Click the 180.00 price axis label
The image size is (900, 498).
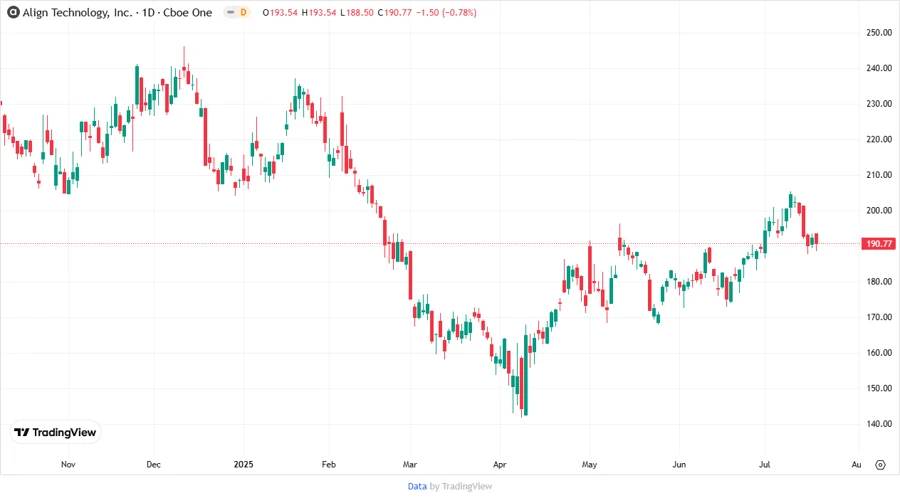coord(879,282)
